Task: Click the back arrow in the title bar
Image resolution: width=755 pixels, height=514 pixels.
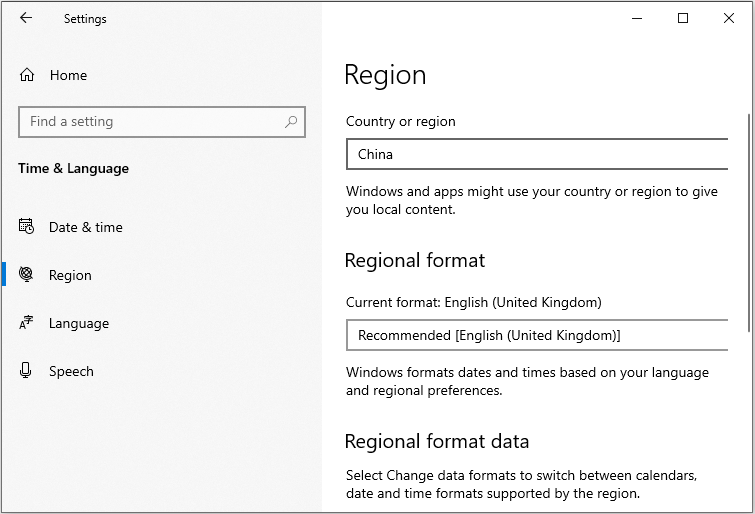Action: point(26,18)
